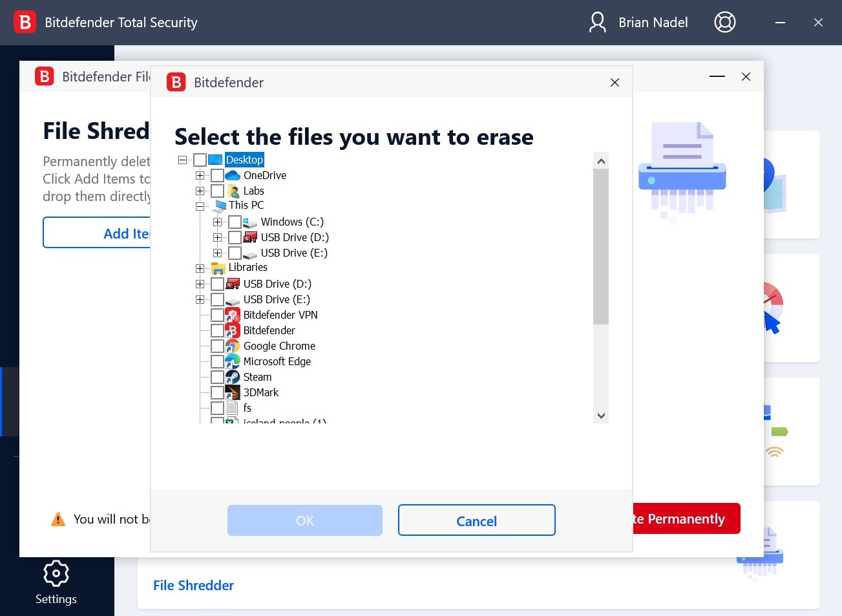Click the Google Chrome shortcut icon
This screenshot has width=842, height=616.
point(233,346)
